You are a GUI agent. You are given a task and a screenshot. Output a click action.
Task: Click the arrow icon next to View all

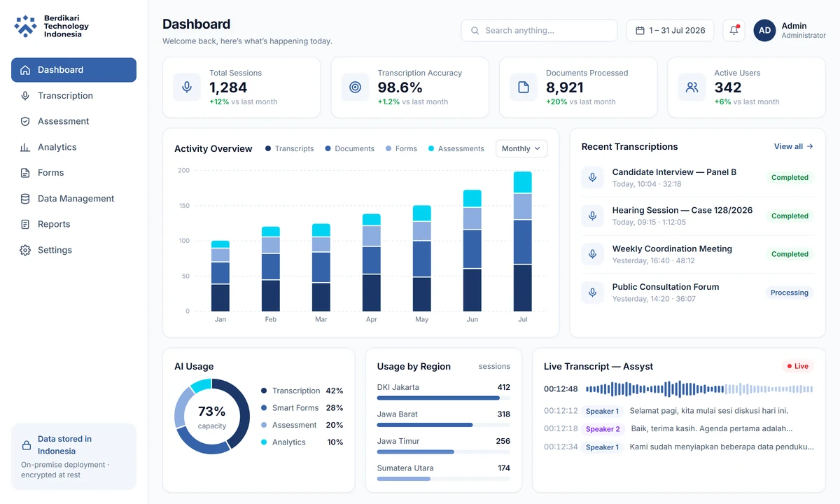point(810,147)
